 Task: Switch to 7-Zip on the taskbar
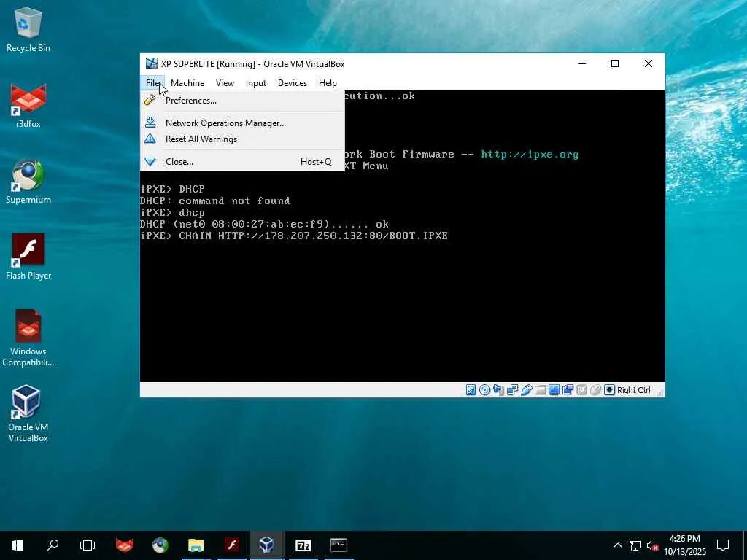[x=303, y=545]
